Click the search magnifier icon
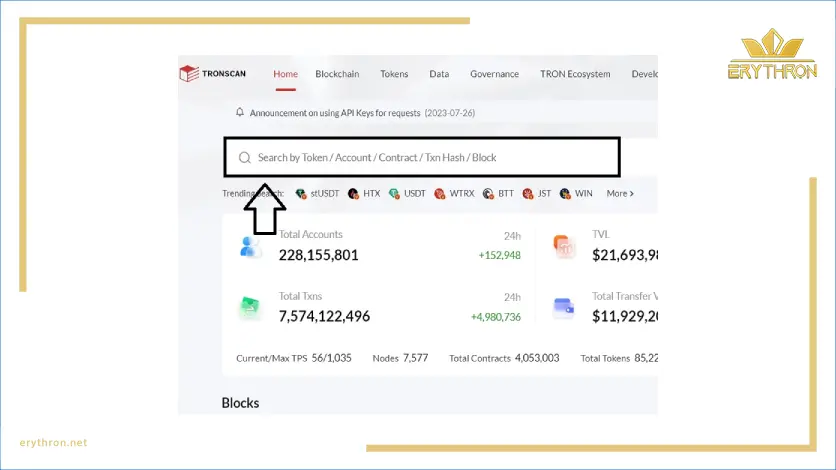Viewport: 836px width, 470px height. 245,158
